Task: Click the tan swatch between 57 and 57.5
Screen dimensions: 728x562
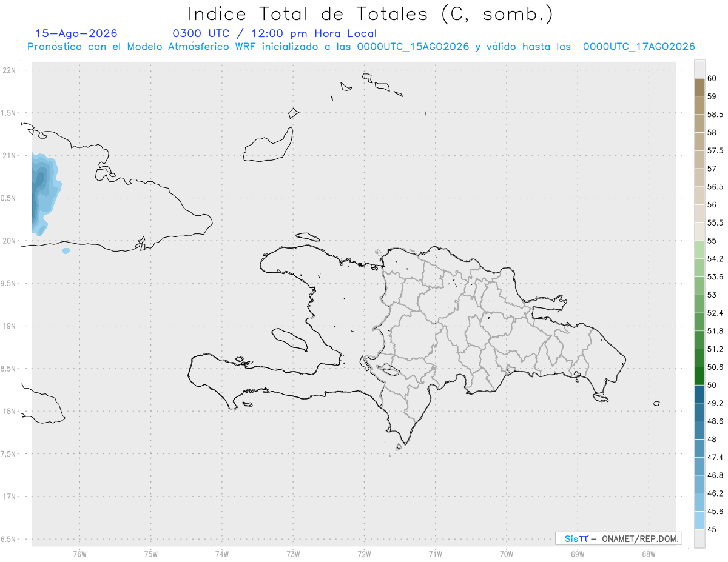Action: click(x=699, y=159)
